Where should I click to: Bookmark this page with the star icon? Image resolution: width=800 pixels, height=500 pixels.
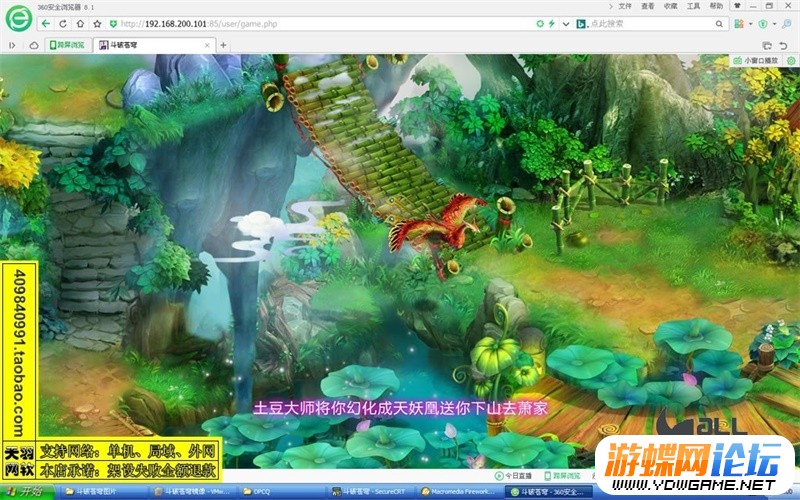tap(97, 23)
